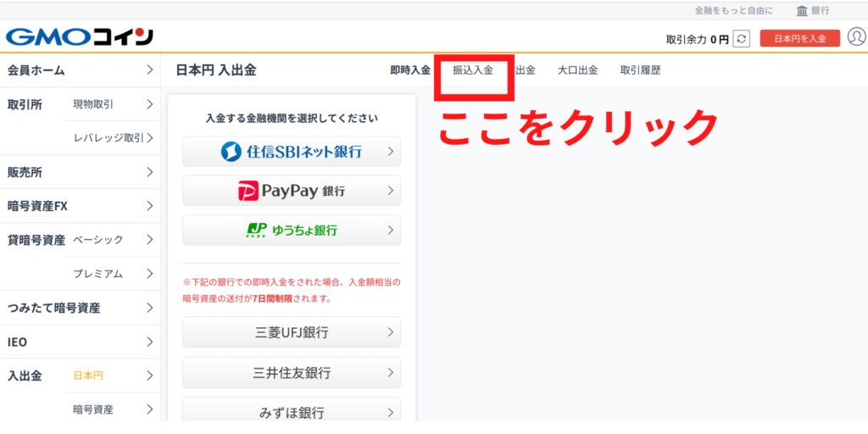The width and height of the screenshot is (868, 434).
Task: Click the 入出金 sidebar label
Action: tap(25, 376)
